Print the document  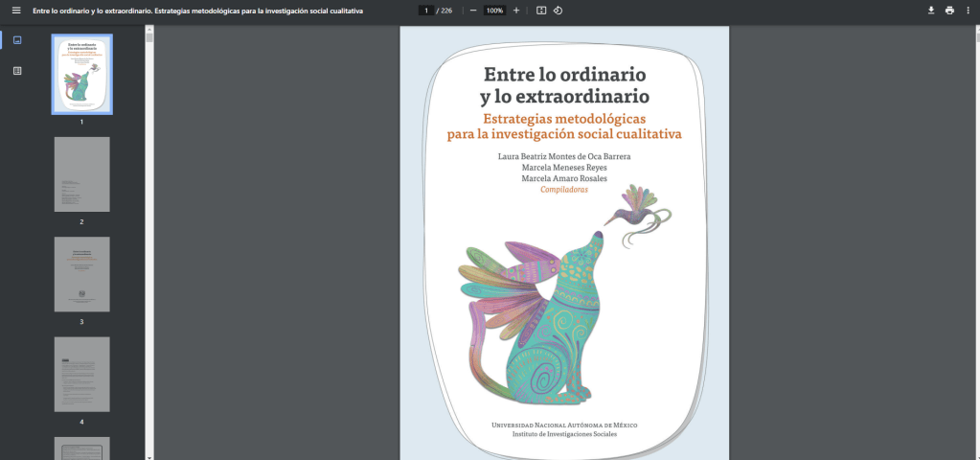949,11
